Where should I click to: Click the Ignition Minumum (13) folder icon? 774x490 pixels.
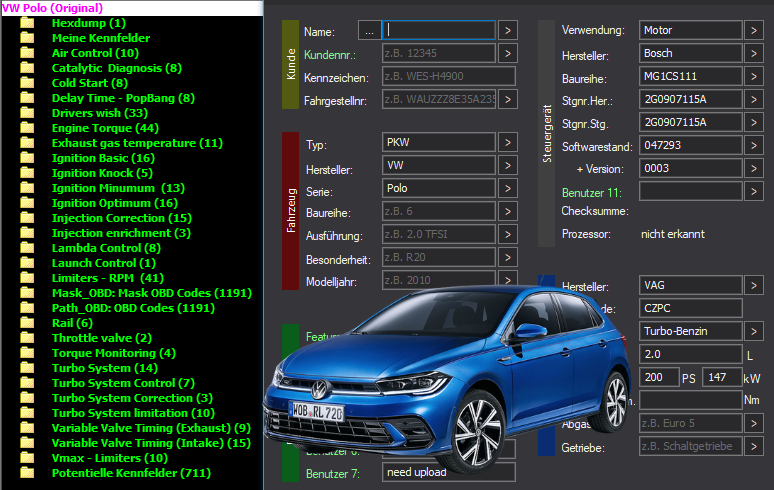tap(27, 188)
